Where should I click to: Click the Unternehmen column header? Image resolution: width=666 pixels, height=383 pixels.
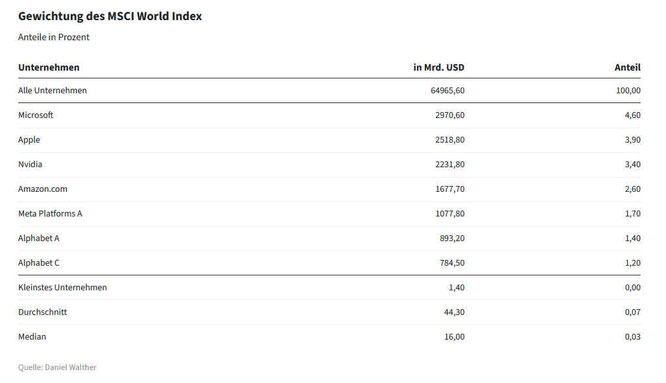(48, 67)
